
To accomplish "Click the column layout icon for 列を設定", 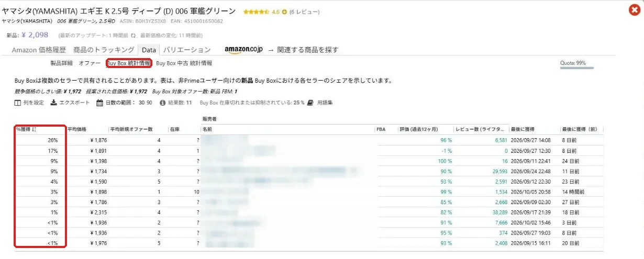I will pos(18,103).
